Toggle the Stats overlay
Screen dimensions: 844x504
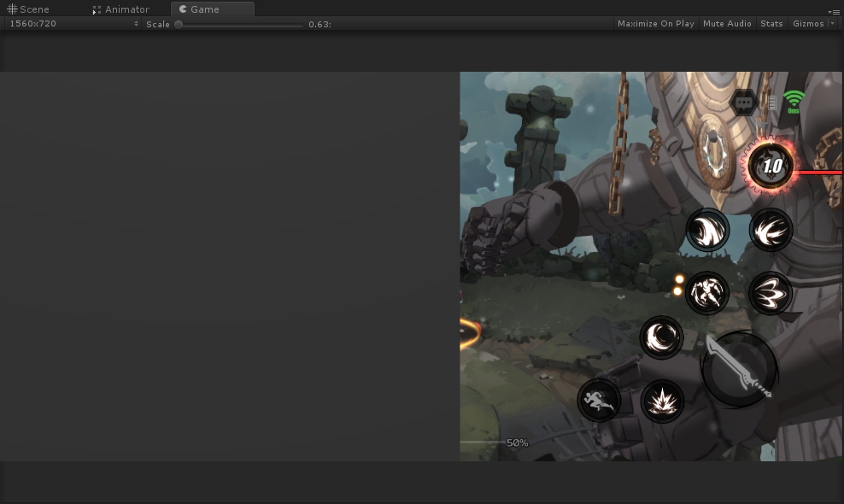pyautogui.click(x=771, y=24)
